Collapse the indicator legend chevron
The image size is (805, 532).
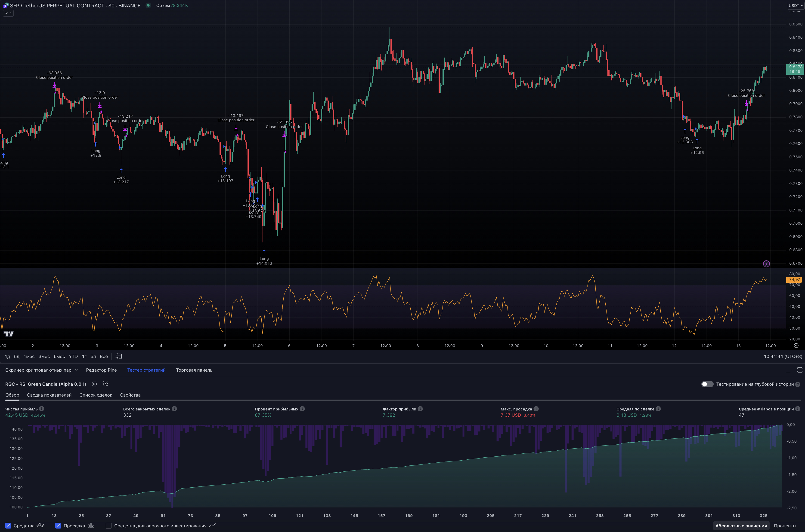tap(6, 13)
